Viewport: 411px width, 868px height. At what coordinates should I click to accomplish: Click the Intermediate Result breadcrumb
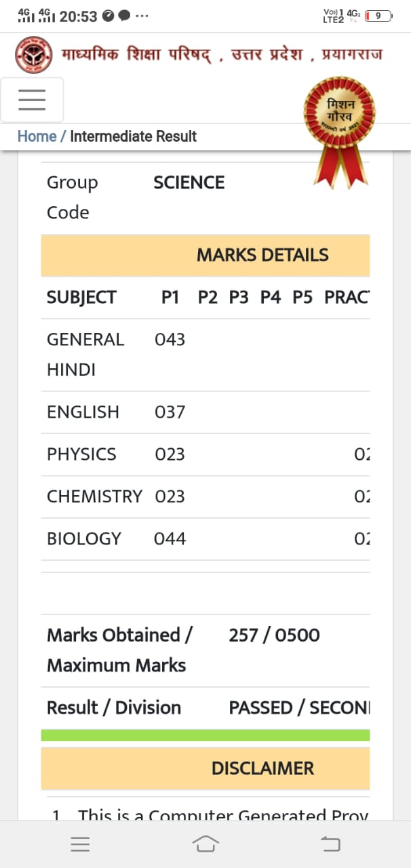(133, 136)
